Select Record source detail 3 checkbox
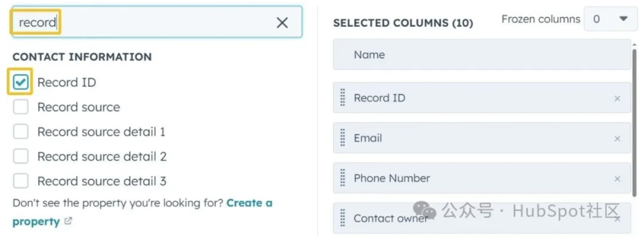The width and height of the screenshot is (644, 244). click(20, 181)
